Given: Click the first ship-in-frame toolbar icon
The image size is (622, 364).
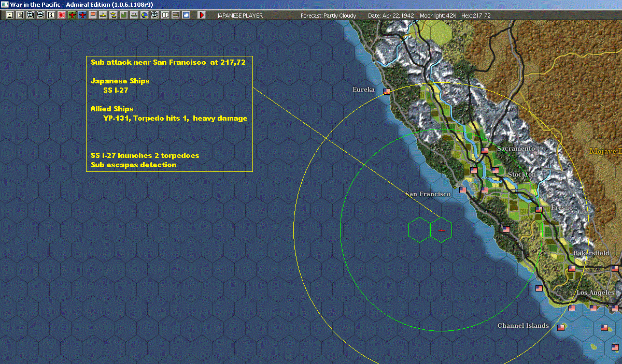Looking at the screenshot, I should pos(31,15).
